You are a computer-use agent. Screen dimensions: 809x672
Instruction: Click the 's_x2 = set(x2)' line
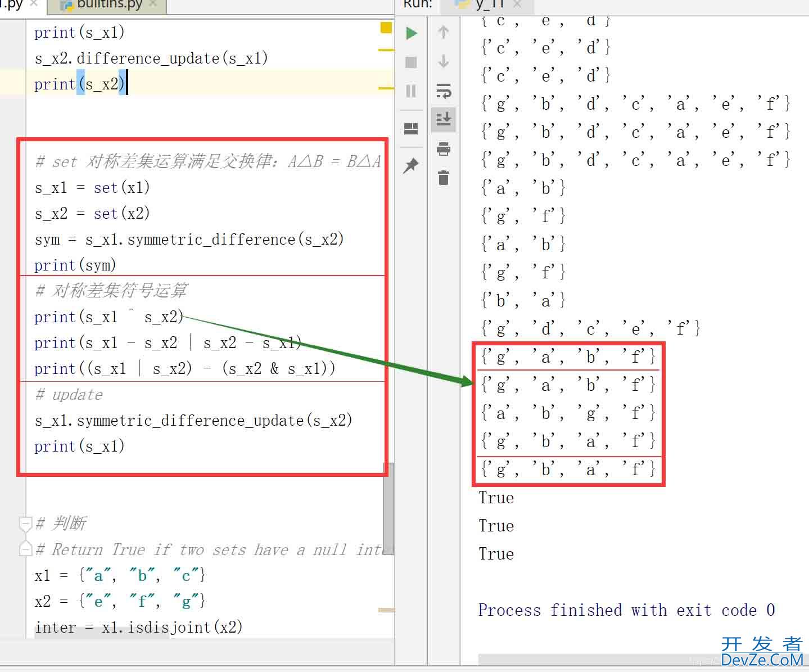[x=92, y=214]
